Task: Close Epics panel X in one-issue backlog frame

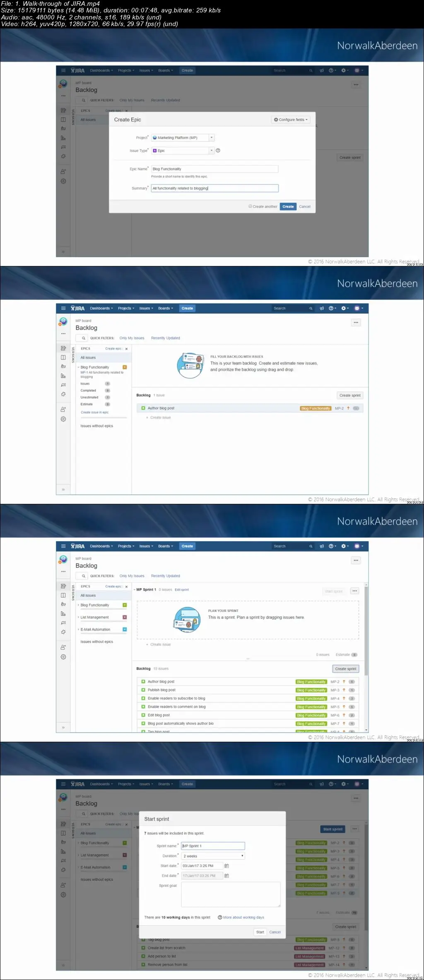Action: [126, 349]
